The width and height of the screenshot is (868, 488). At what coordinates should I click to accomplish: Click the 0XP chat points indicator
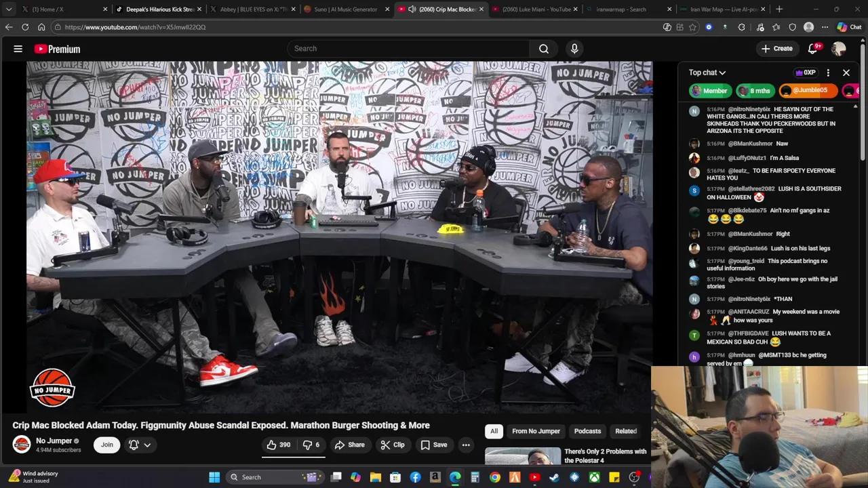click(805, 73)
